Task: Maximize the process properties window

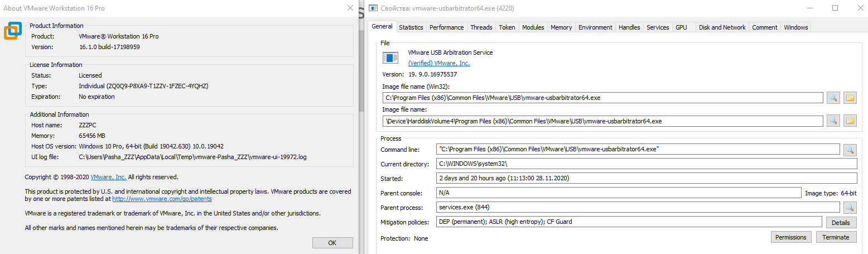Action: point(835,8)
